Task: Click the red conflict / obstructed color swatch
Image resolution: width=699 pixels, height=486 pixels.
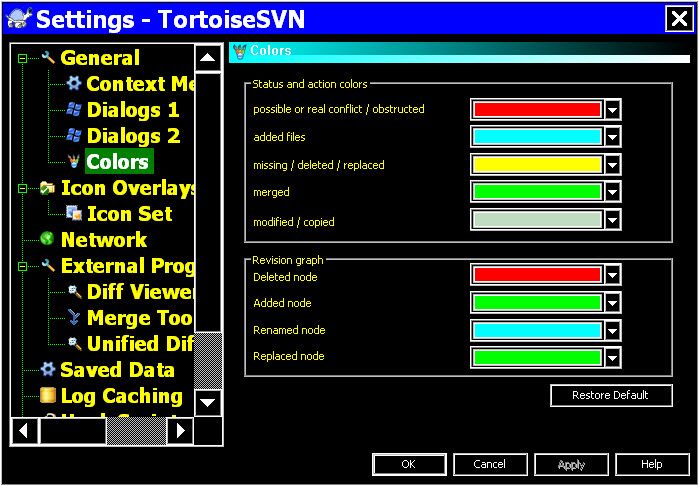Action: pyautogui.click(x=537, y=110)
